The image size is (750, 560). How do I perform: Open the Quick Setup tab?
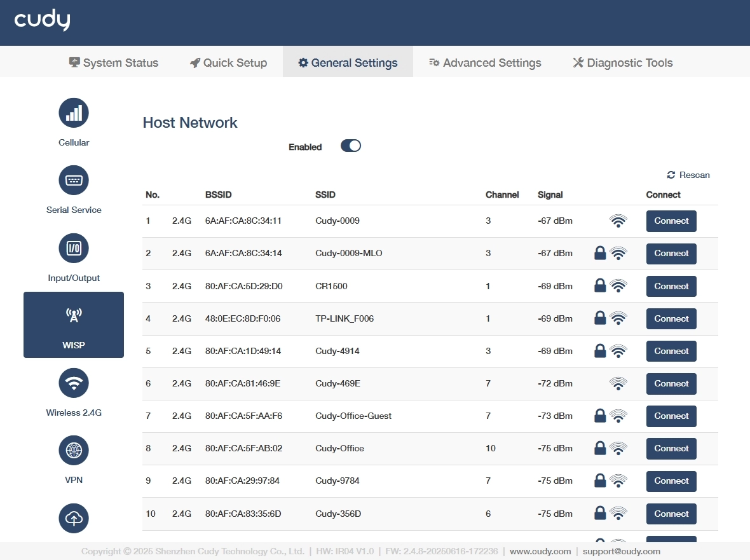(x=229, y=63)
